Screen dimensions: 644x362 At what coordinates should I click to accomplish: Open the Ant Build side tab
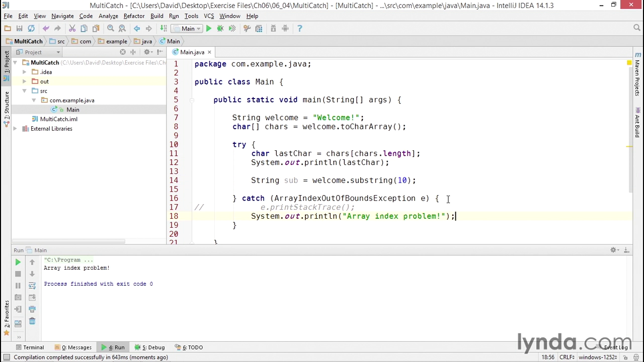tap(637, 122)
